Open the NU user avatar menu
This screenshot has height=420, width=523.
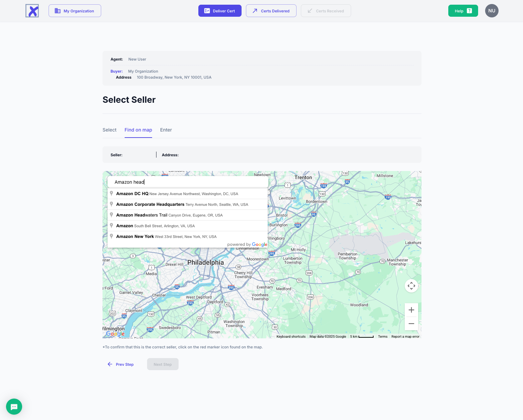point(492,11)
